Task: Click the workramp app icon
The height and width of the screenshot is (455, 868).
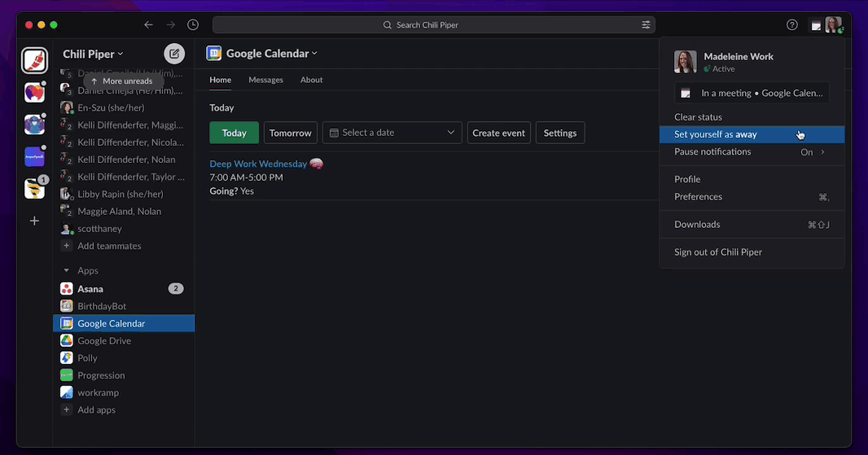Action: [67, 392]
